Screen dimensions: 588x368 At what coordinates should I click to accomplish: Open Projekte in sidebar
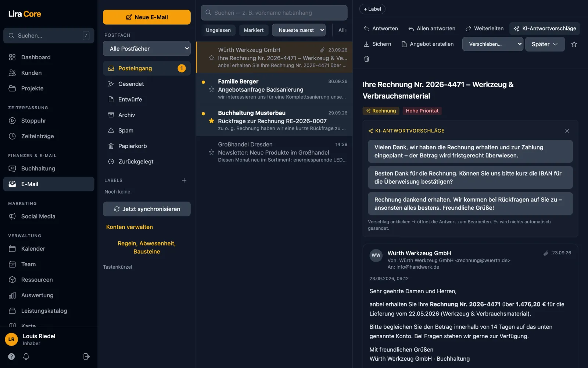49,88
